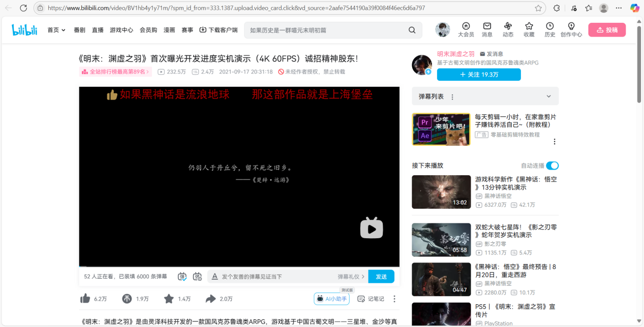Open 创作中心 creator center icon
The height and width of the screenshot is (327, 644).
(571, 30)
